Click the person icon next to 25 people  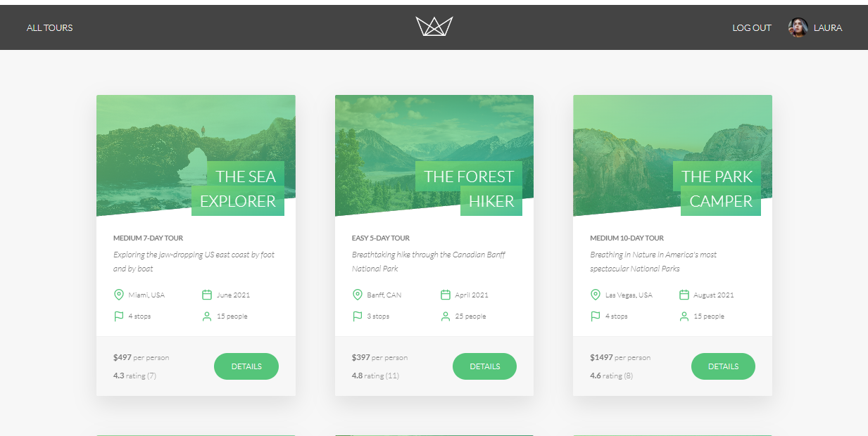point(446,316)
